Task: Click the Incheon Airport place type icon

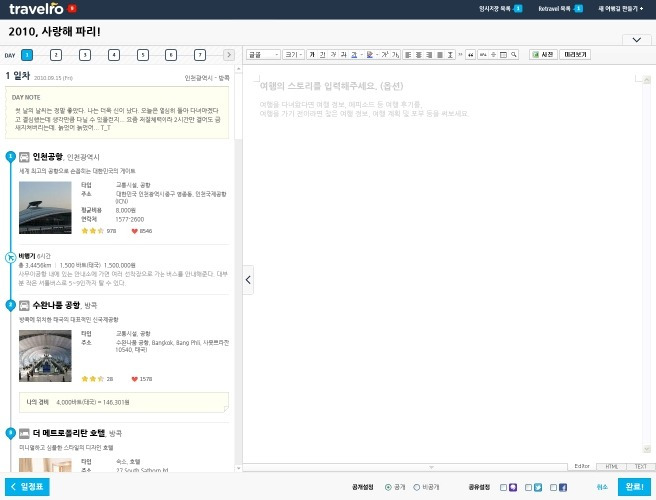Action: (24, 157)
